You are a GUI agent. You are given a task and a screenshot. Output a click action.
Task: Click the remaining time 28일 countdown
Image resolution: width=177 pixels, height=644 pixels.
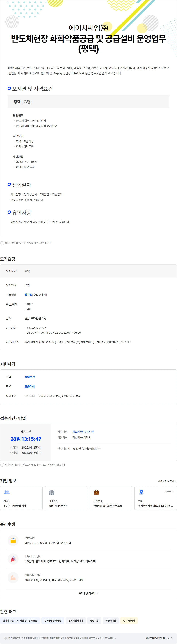pyautogui.click(x=26, y=439)
